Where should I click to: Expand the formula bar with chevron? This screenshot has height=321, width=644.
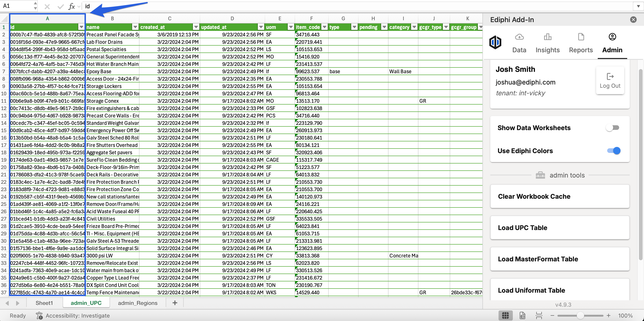638,6
